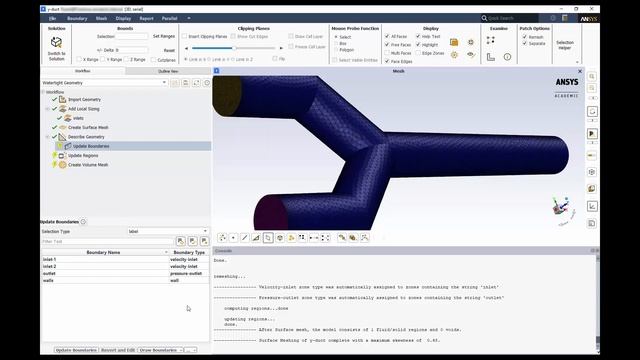
Task: Click the orientation axis triad in viewport
Action: (x=562, y=208)
